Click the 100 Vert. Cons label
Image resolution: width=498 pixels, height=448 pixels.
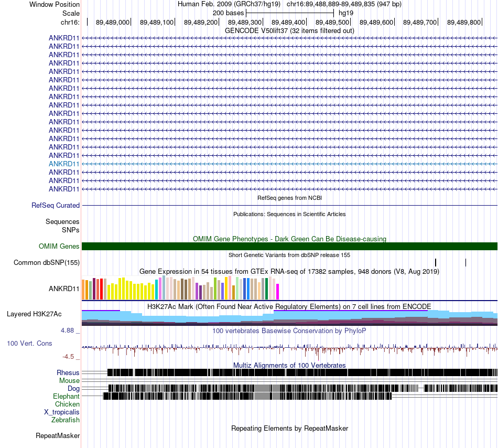pos(29,344)
